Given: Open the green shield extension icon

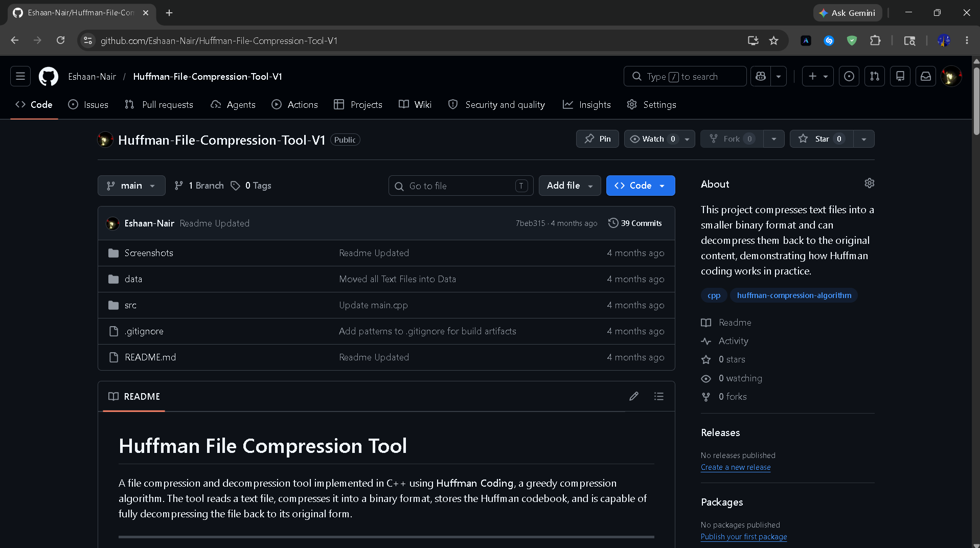Looking at the screenshot, I should (x=852, y=40).
